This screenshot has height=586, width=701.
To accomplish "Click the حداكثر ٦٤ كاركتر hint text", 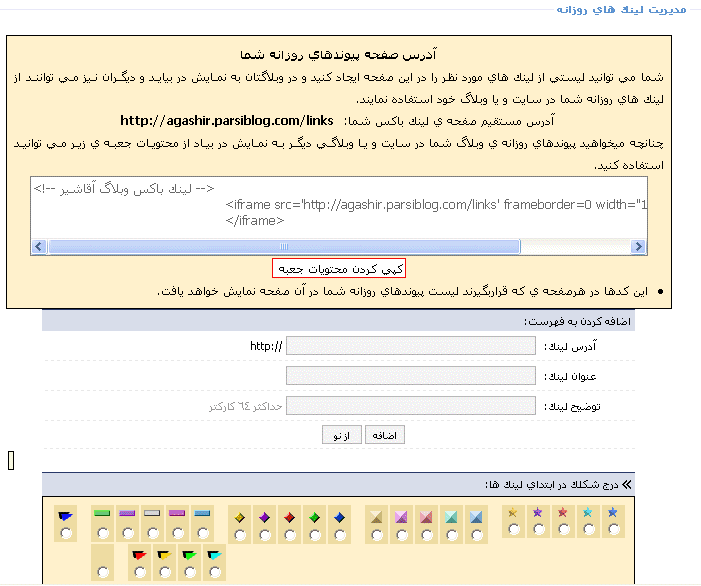I will (x=245, y=406).
